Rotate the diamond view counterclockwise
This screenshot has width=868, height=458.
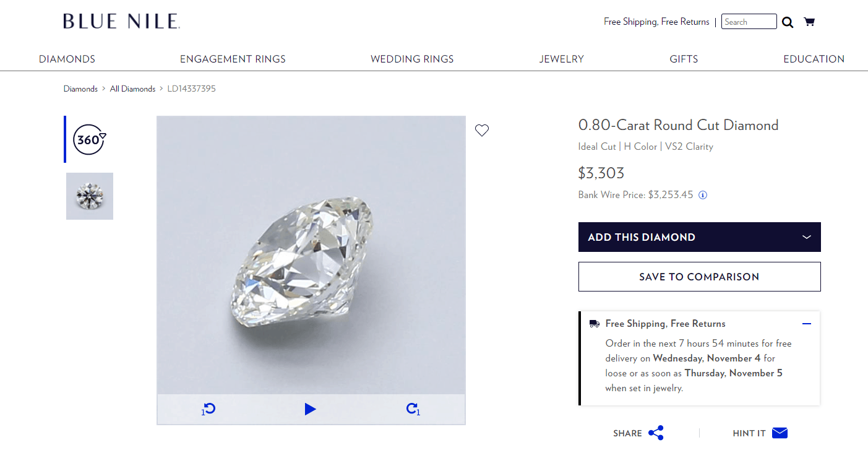click(x=208, y=409)
